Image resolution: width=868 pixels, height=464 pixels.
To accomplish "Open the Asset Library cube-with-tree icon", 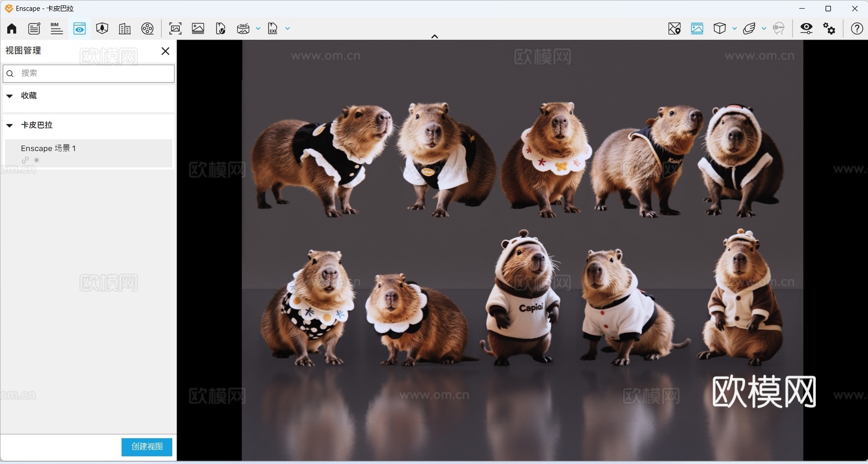I will pyautogui.click(x=102, y=28).
